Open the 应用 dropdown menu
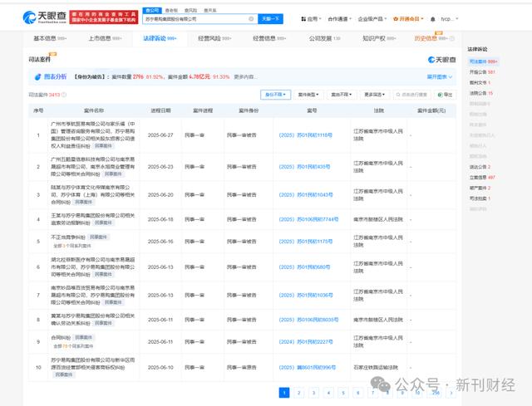Image resolution: width=532 pixels, height=406 pixels. point(311,19)
